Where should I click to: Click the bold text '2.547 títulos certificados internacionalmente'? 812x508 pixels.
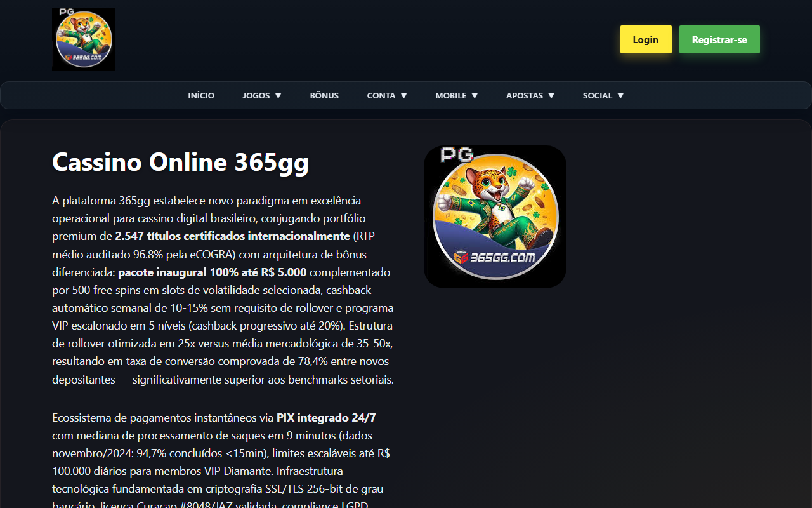click(232, 236)
